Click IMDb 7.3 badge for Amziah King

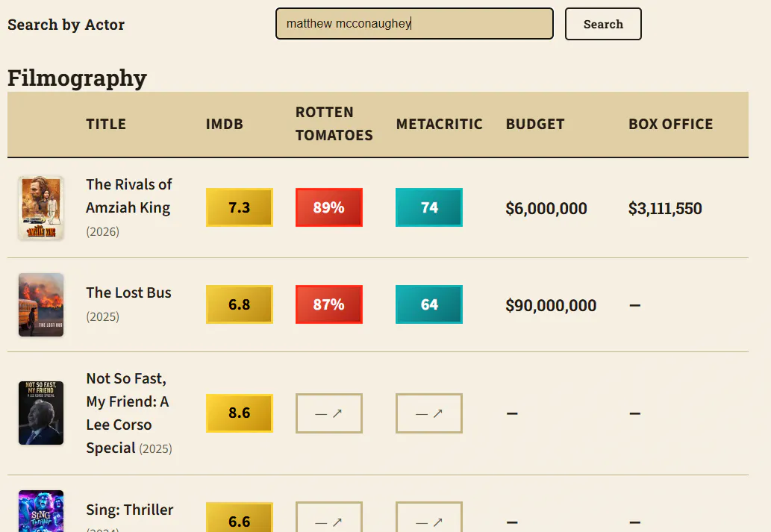click(x=240, y=207)
